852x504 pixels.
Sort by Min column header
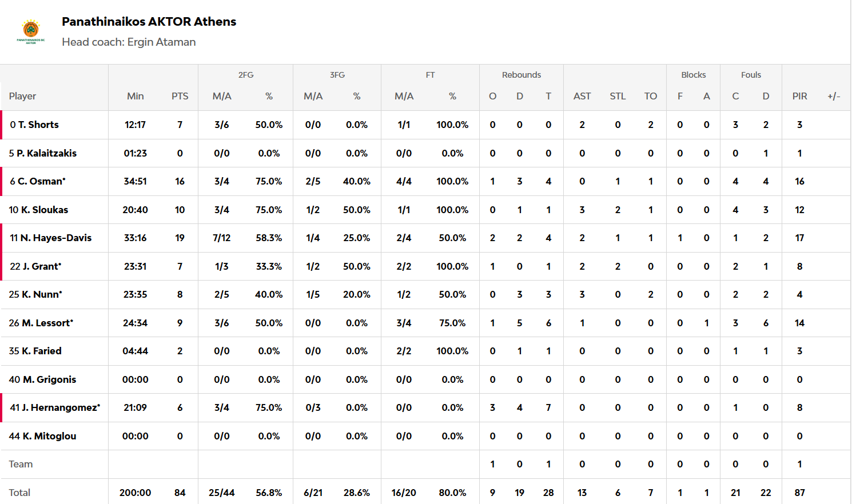[136, 96]
